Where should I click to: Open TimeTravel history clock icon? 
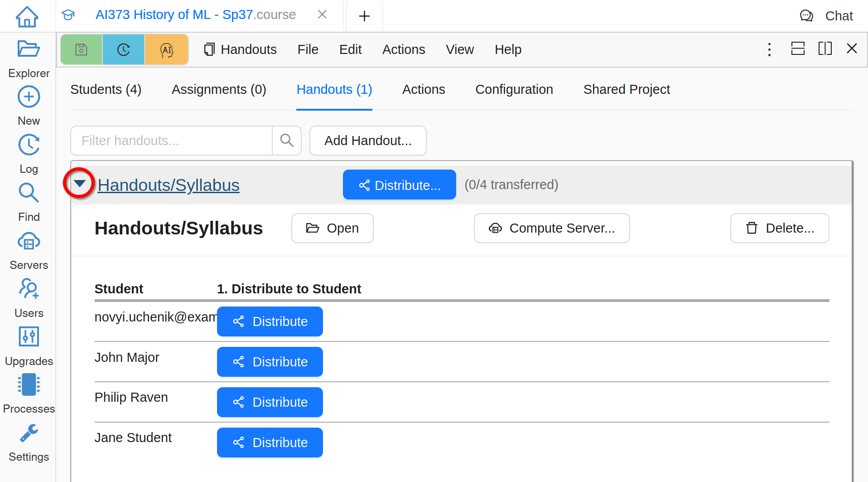[x=123, y=49]
